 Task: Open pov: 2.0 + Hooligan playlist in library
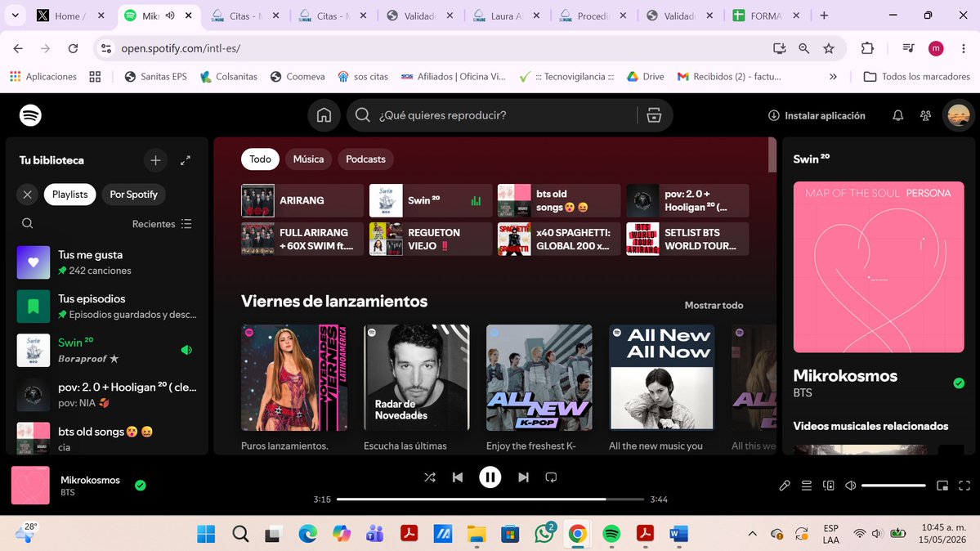point(107,395)
